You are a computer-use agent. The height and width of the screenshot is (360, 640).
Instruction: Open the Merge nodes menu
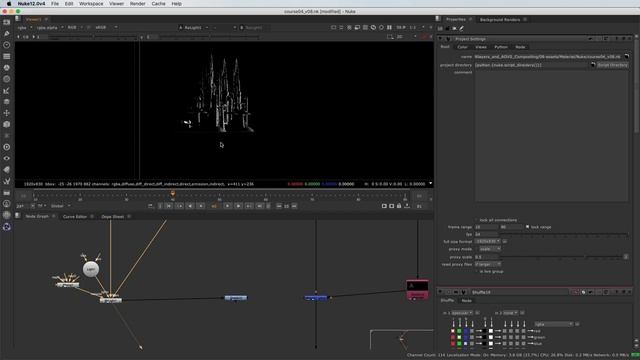tap(7, 102)
